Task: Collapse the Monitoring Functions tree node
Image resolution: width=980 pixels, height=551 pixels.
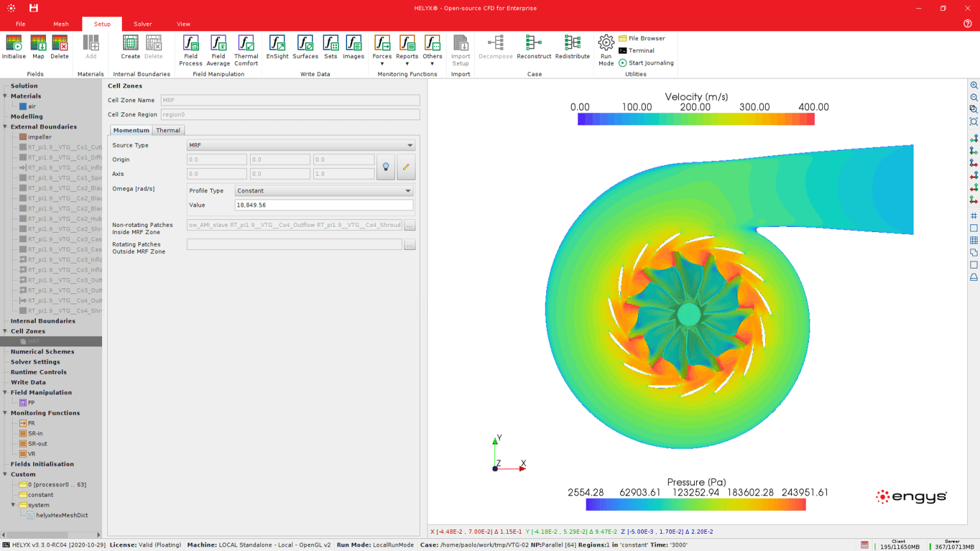Action: [5, 413]
